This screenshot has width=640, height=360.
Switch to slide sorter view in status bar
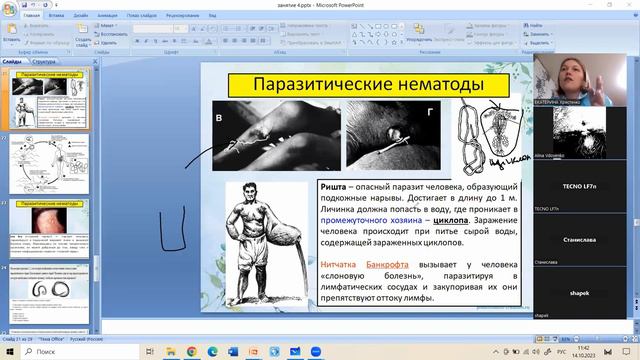[548, 339]
